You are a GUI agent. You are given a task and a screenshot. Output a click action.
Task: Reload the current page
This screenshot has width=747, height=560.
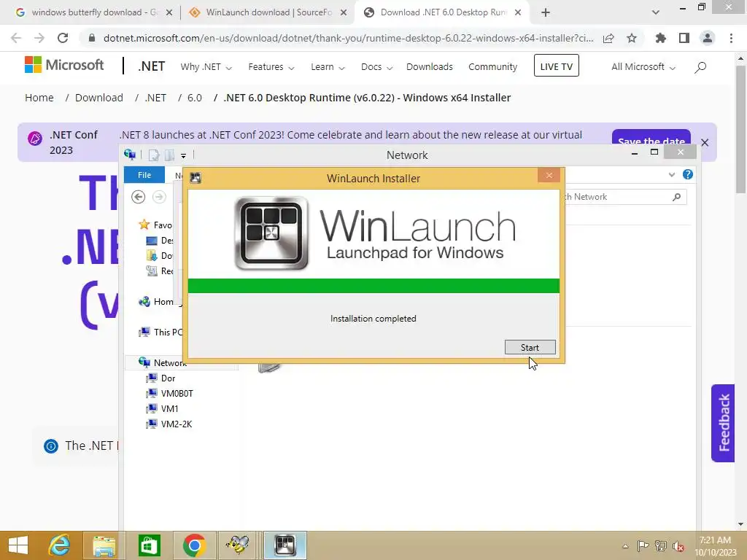coord(63,38)
